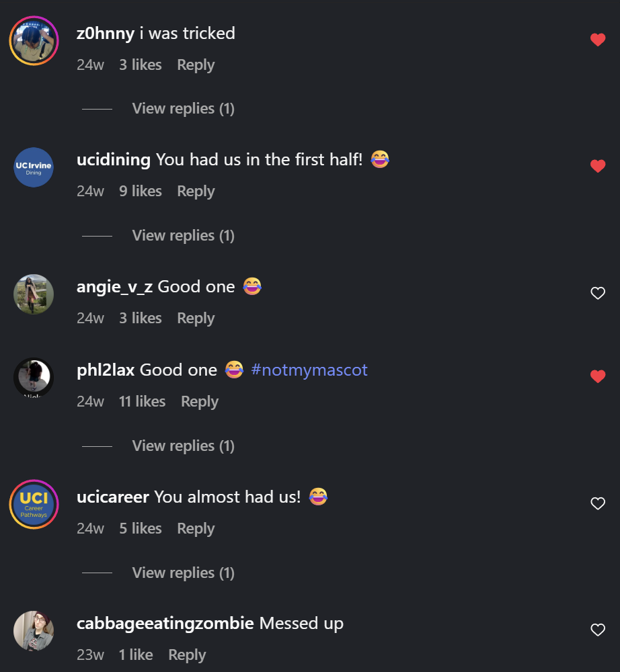View the 11 likes on phl2lax's comment

[x=143, y=402]
